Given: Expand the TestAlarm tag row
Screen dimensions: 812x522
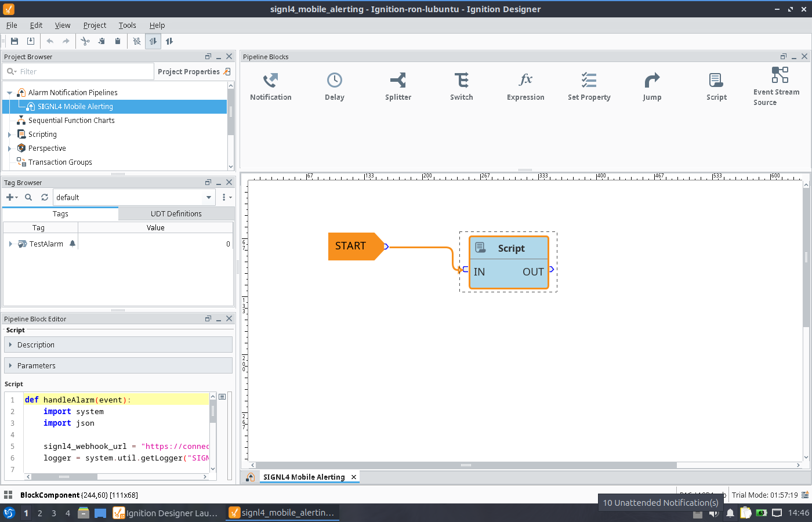Looking at the screenshot, I should pyautogui.click(x=10, y=244).
